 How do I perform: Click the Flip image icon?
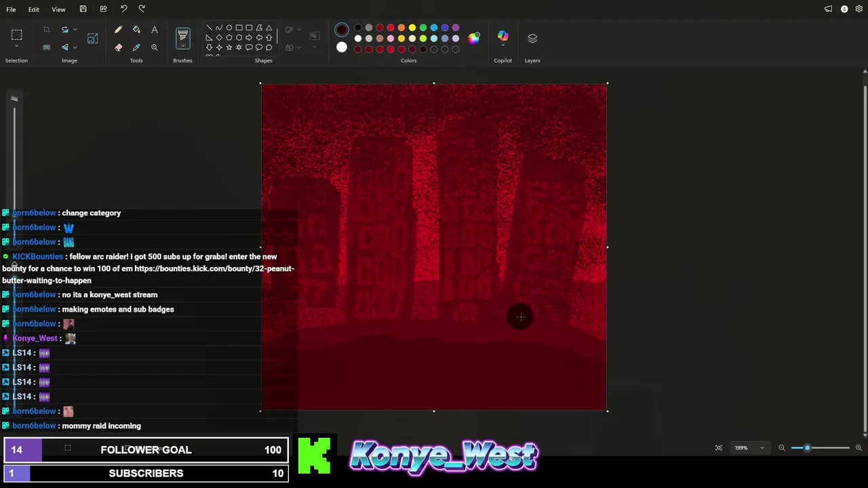[x=64, y=47]
